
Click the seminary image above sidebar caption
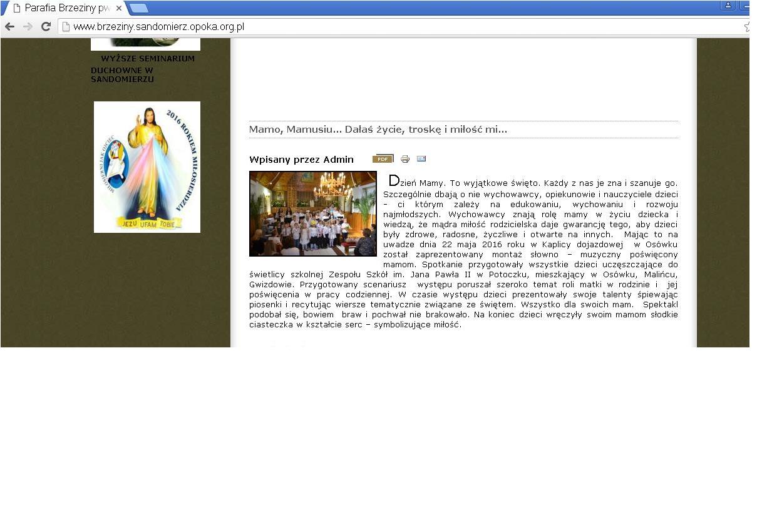coord(145,44)
